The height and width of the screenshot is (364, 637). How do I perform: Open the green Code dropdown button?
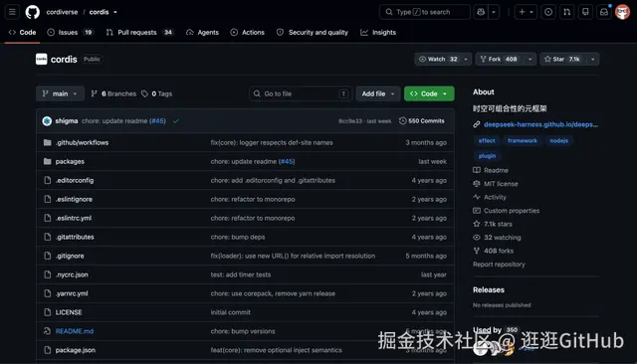429,93
